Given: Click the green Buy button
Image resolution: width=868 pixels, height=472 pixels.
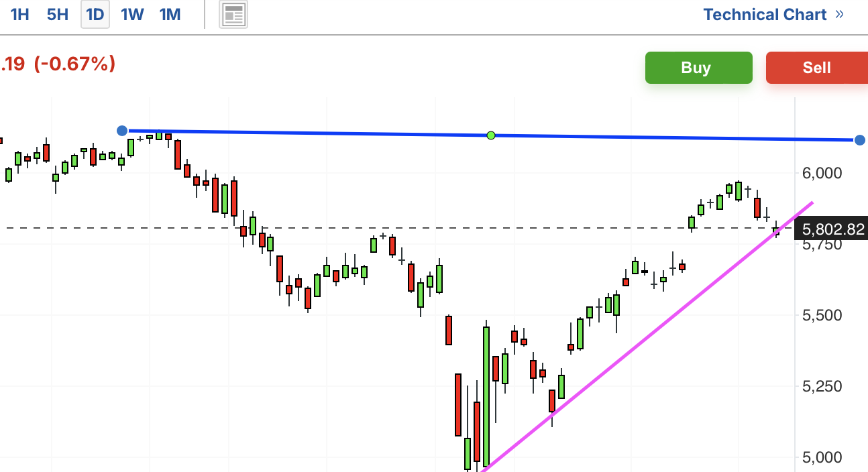Looking at the screenshot, I should [698, 68].
